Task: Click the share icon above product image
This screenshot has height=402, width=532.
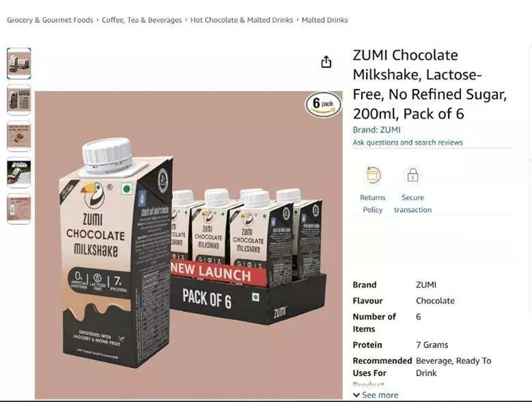Action: (326, 62)
